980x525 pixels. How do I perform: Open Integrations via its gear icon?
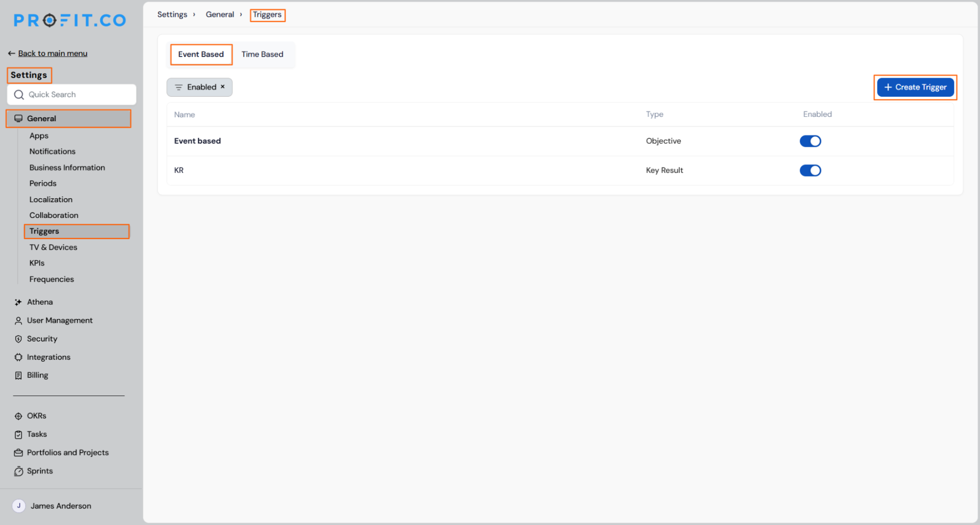pos(18,357)
